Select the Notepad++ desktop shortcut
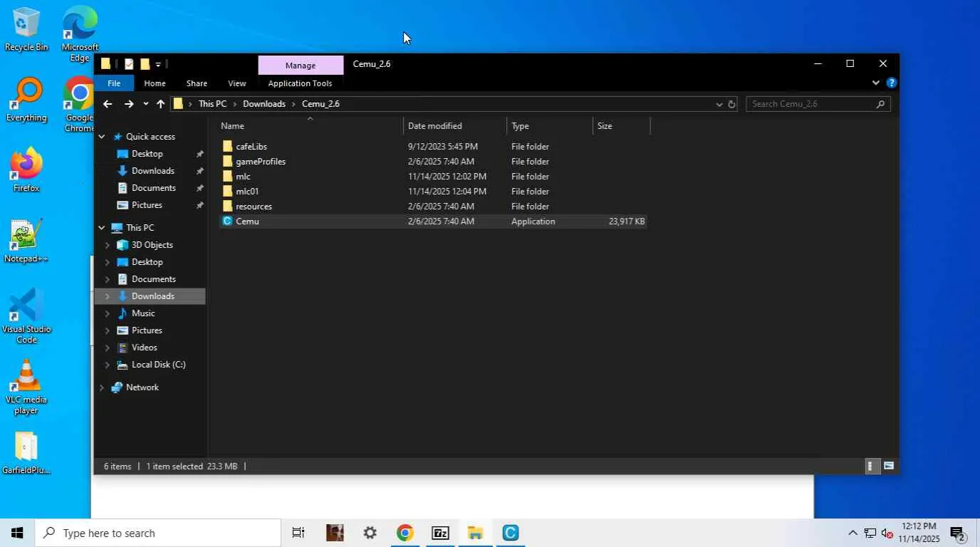Image resolution: width=980 pixels, height=547 pixels. pyautogui.click(x=26, y=240)
